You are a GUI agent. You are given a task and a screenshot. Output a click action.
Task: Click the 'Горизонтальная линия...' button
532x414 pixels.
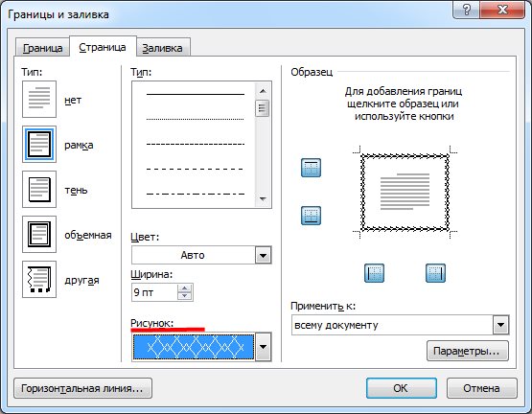point(82,388)
